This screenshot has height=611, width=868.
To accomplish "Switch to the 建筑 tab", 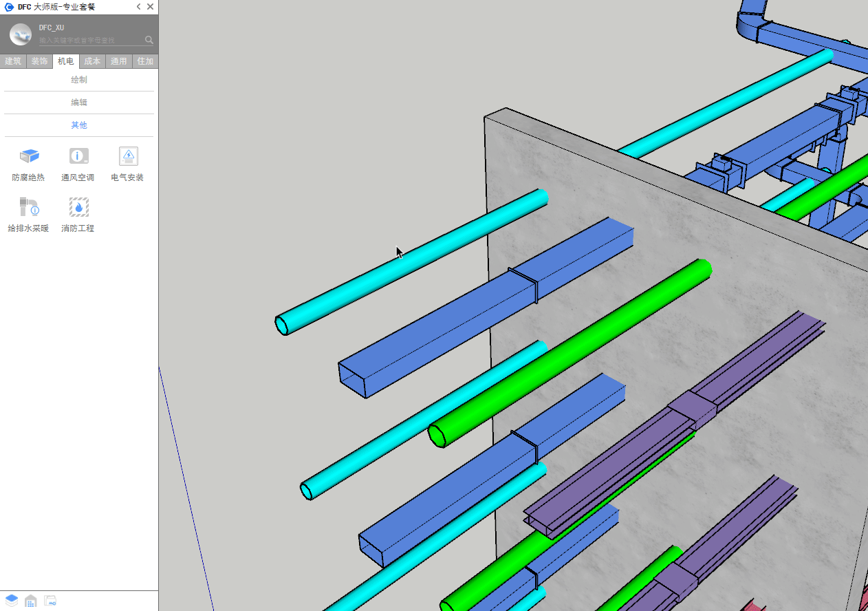I will pyautogui.click(x=13, y=61).
